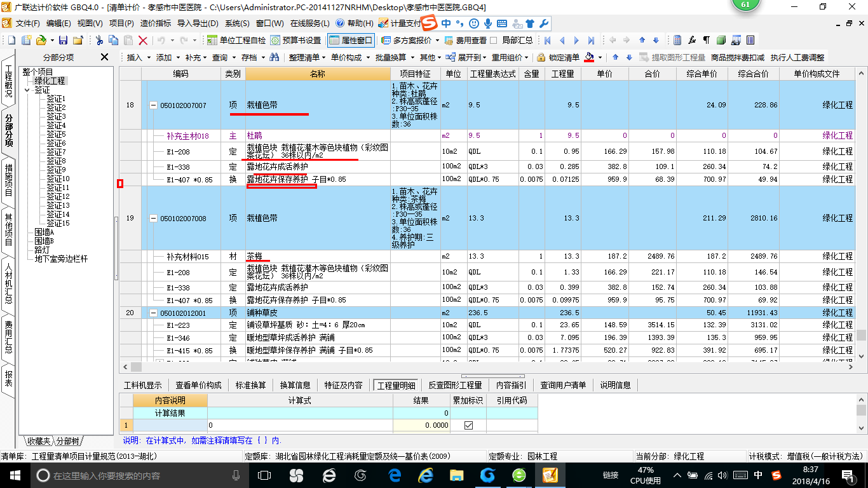Open the calculator toolbar icon
Image resolution: width=868 pixels, height=488 pixels.
(677, 40)
